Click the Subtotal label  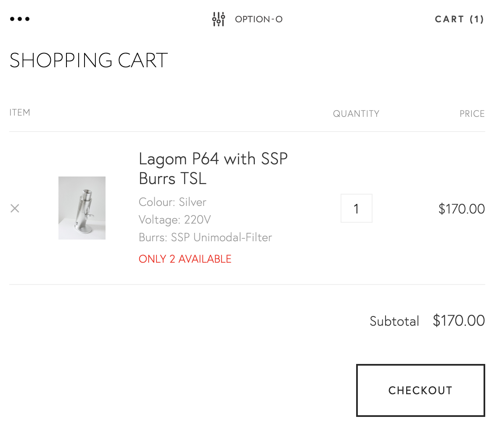[394, 322]
